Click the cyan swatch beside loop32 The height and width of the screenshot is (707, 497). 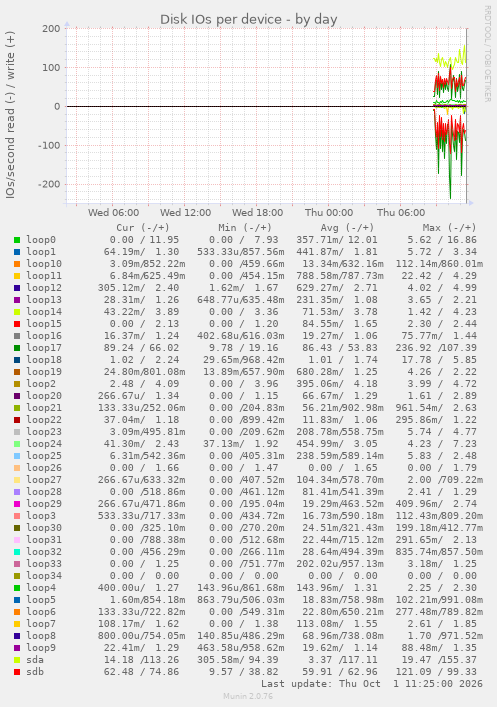click(17, 552)
